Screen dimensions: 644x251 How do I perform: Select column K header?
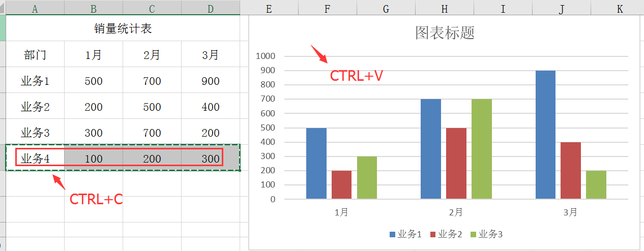pos(618,8)
